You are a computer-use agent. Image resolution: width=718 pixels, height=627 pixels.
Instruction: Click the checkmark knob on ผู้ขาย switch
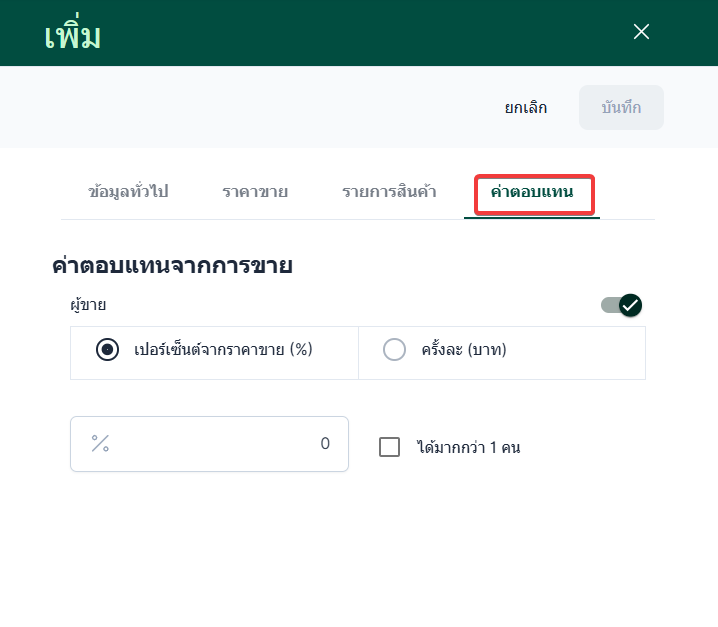630,305
